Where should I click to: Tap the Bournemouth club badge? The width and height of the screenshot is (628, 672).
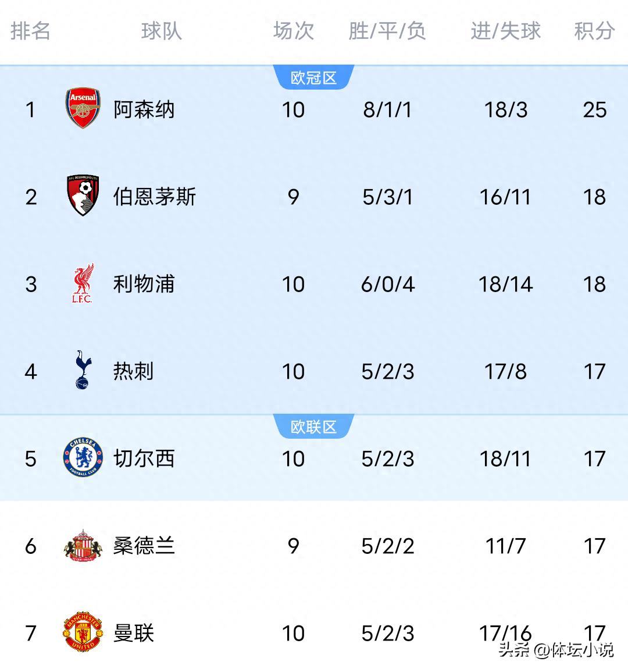tap(83, 196)
